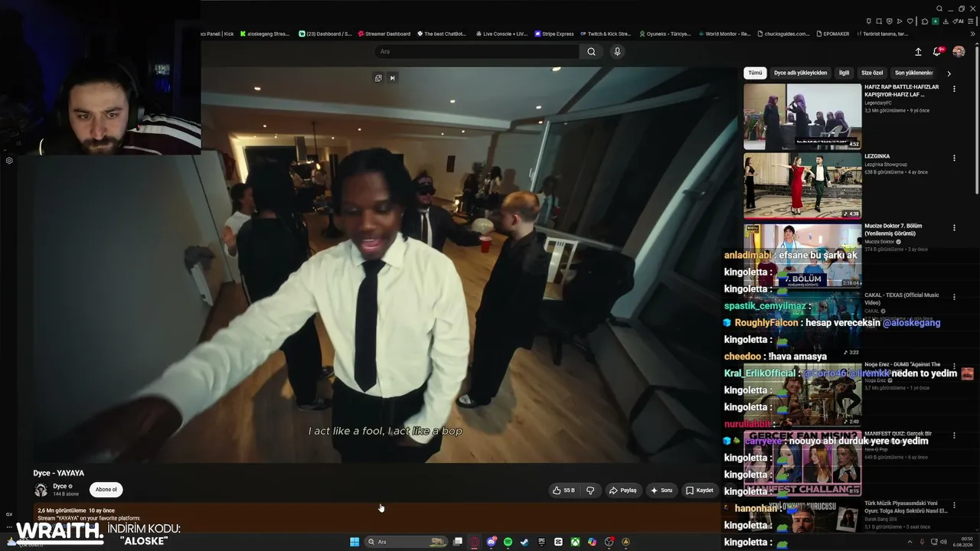The height and width of the screenshot is (551, 980).
Task: Show more filter chips with right chevron
Action: pyautogui.click(x=949, y=73)
